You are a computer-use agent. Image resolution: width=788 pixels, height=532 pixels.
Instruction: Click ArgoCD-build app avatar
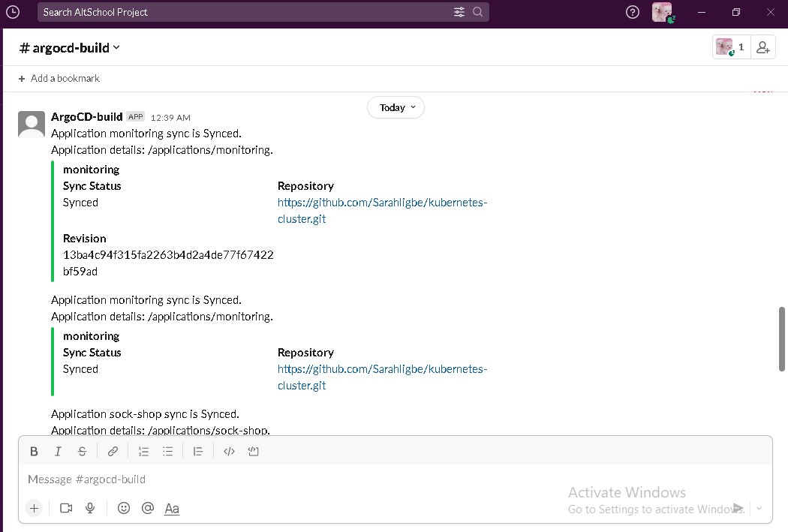click(x=32, y=124)
